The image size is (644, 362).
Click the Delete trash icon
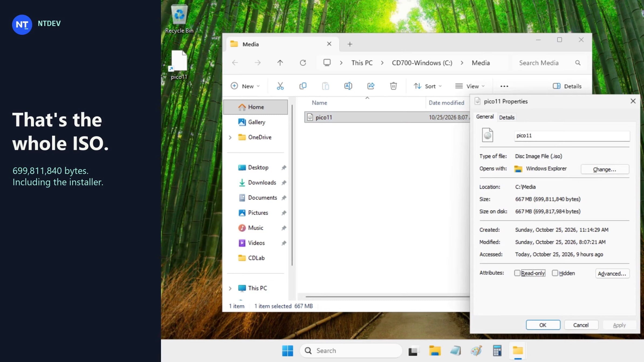tap(393, 86)
